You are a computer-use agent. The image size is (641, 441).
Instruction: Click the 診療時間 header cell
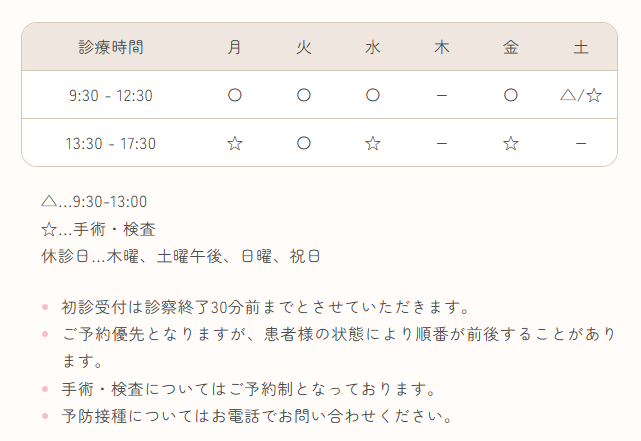(x=111, y=47)
